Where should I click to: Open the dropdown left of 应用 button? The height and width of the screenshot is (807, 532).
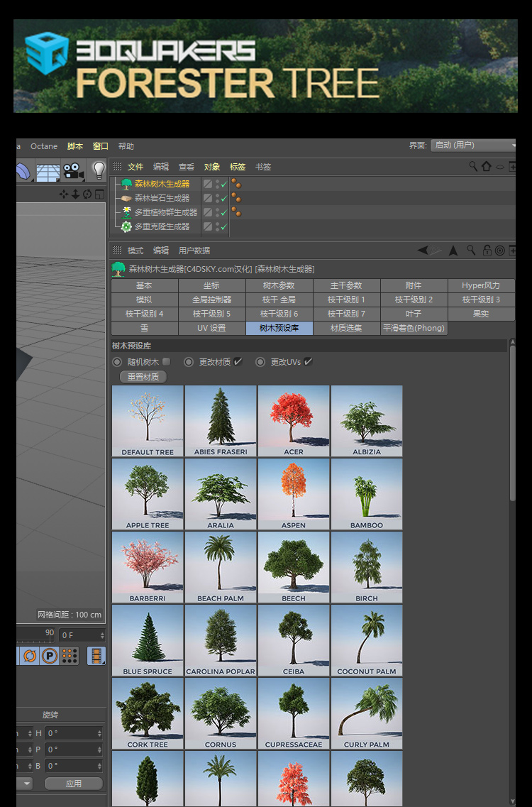click(x=24, y=784)
